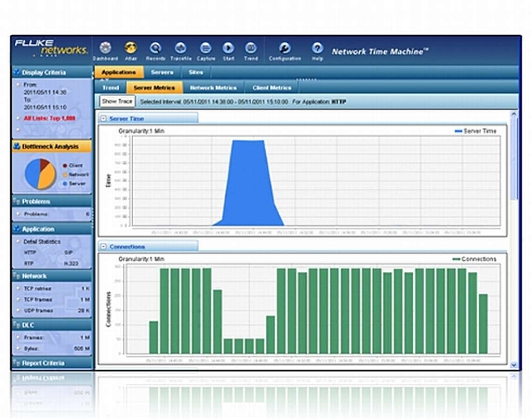The height and width of the screenshot is (419, 532).
Task: Click the To date criteria label
Action: click(x=27, y=100)
